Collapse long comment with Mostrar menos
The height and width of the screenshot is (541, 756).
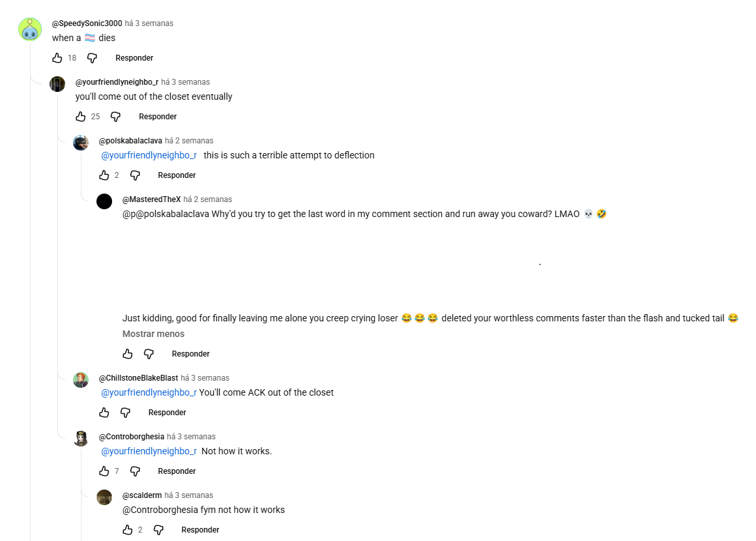click(x=153, y=334)
